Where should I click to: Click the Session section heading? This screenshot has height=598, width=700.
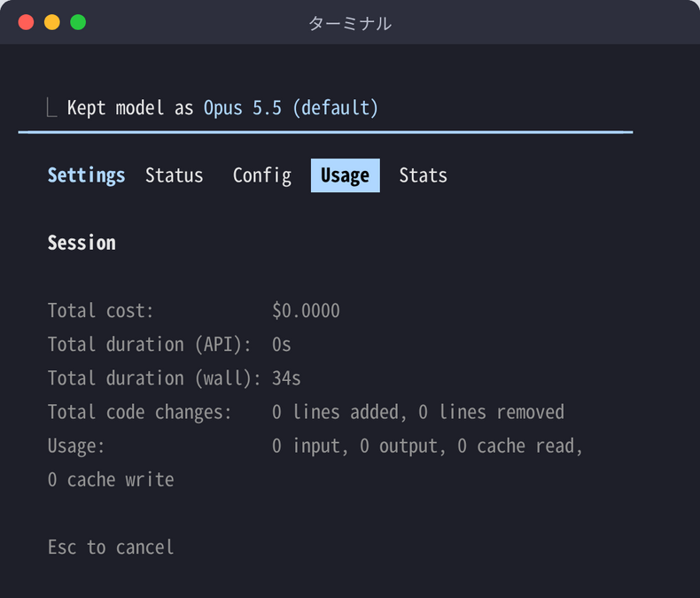(82, 243)
